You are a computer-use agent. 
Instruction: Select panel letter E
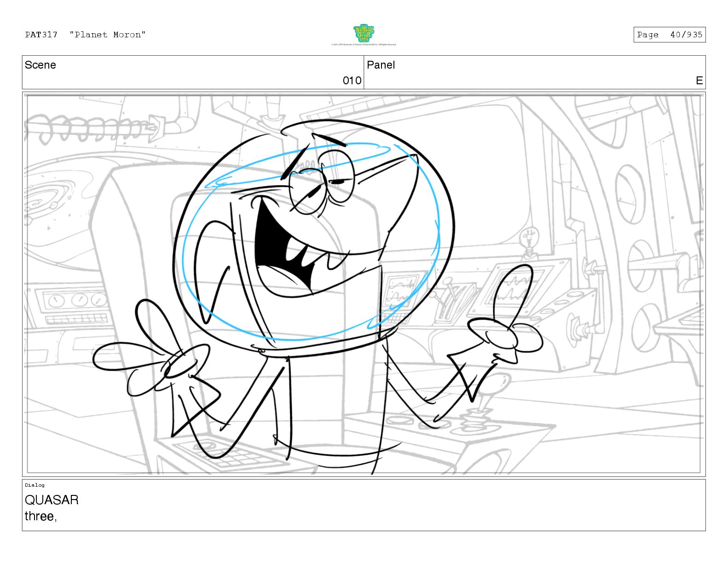click(699, 81)
